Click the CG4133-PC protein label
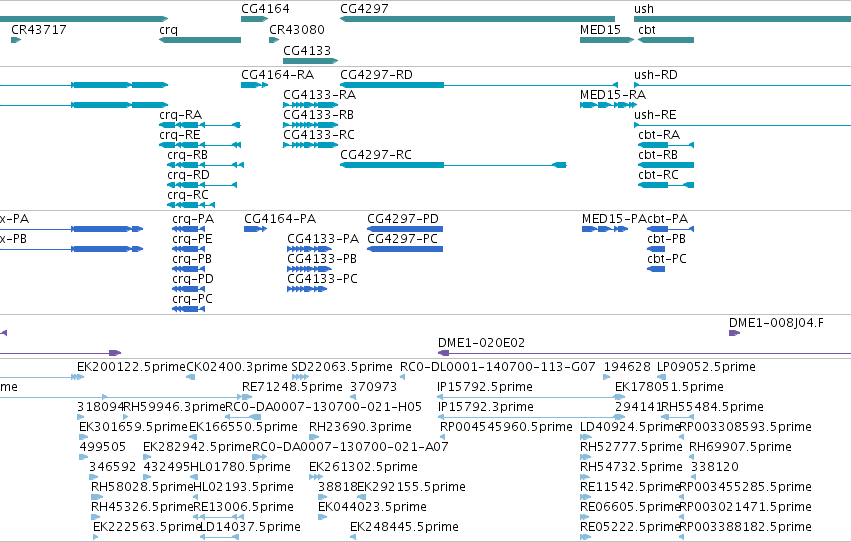The height and width of the screenshot is (542, 851). [322, 279]
